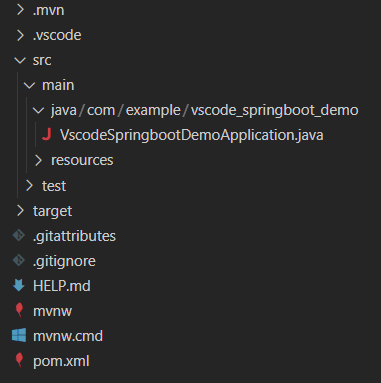The image size is (381, 383).
Task: Expand the resources folder chevron
Action: (x=38, y=160)
